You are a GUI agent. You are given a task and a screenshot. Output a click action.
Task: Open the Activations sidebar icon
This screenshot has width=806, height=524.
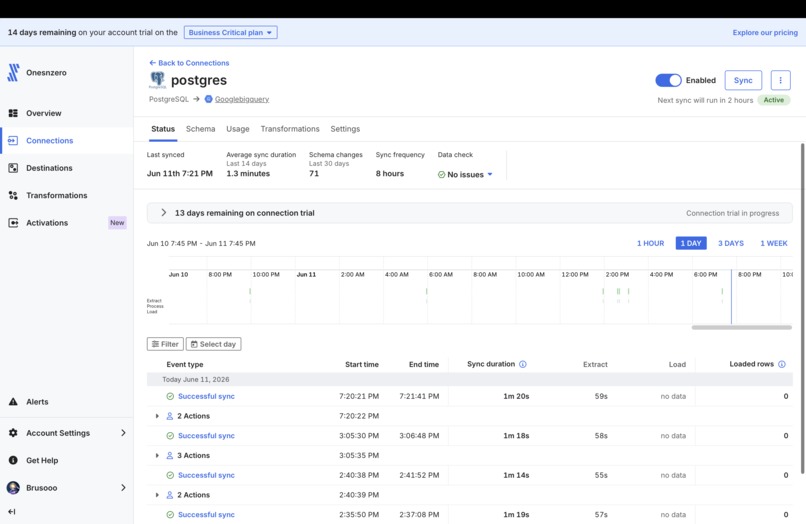pos(13,223)
